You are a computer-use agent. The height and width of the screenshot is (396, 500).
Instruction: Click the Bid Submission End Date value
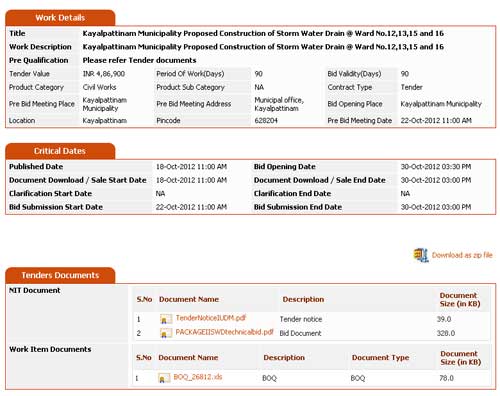click(436, 207)
